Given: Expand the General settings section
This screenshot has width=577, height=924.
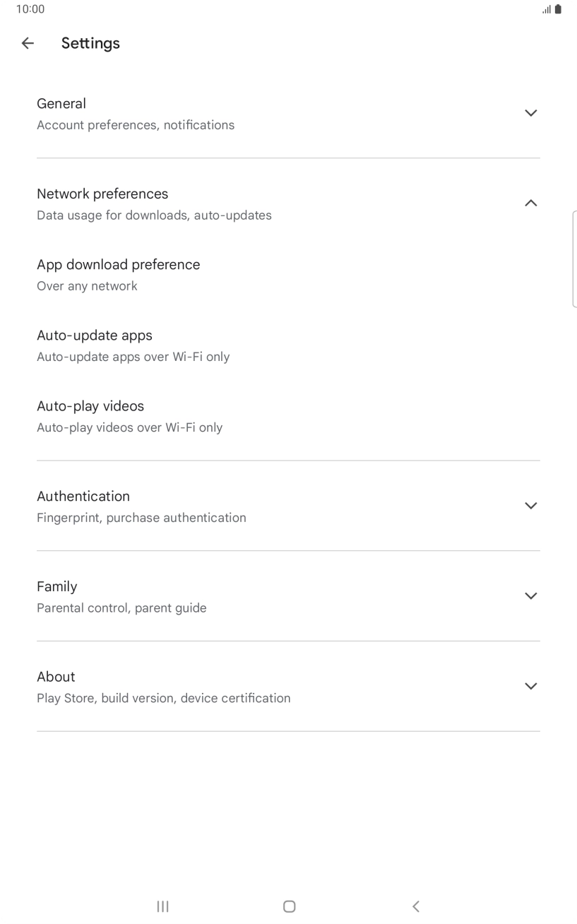Looking at the screenshot, I should [x=530, y=113].
